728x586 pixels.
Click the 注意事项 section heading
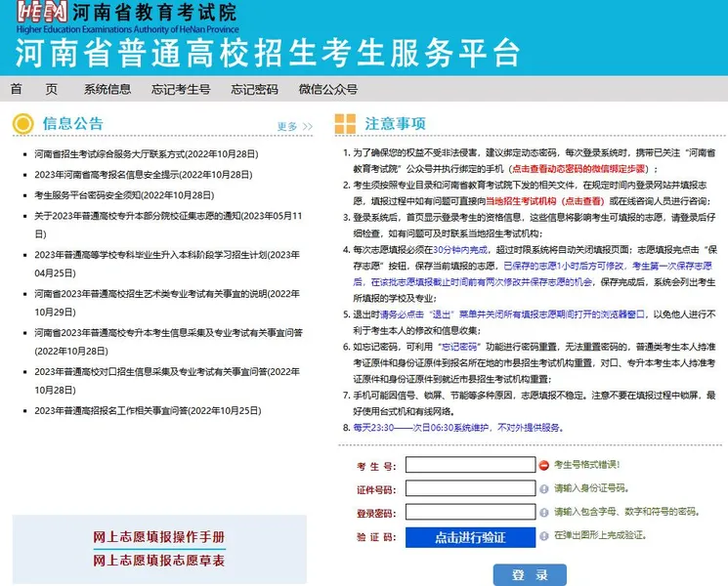[x=395, y=123]
